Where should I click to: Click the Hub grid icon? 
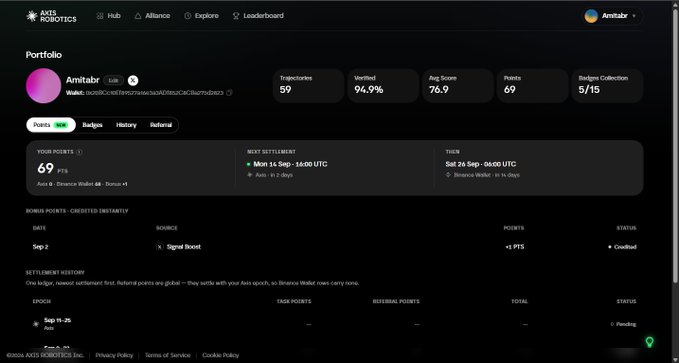tap(100, 16)
